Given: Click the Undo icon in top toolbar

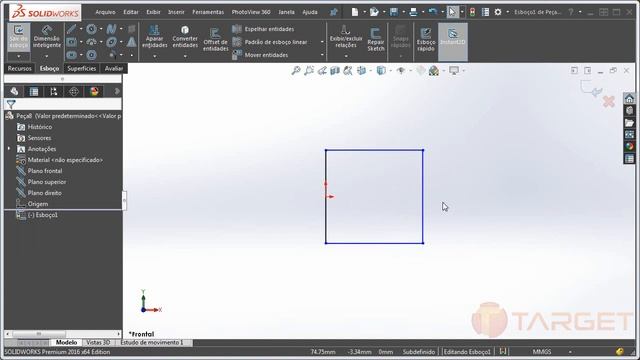Looking at the screenshot, I should point(433,12).
